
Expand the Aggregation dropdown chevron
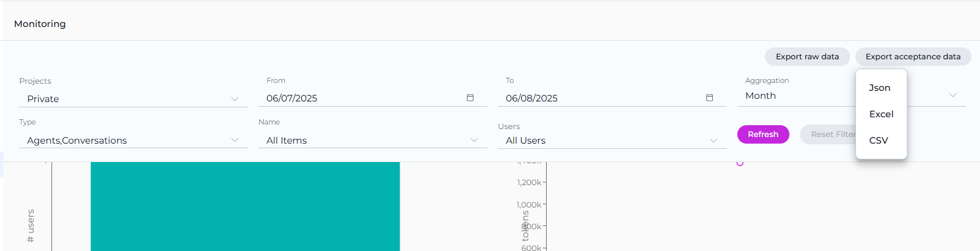point(953,96)
